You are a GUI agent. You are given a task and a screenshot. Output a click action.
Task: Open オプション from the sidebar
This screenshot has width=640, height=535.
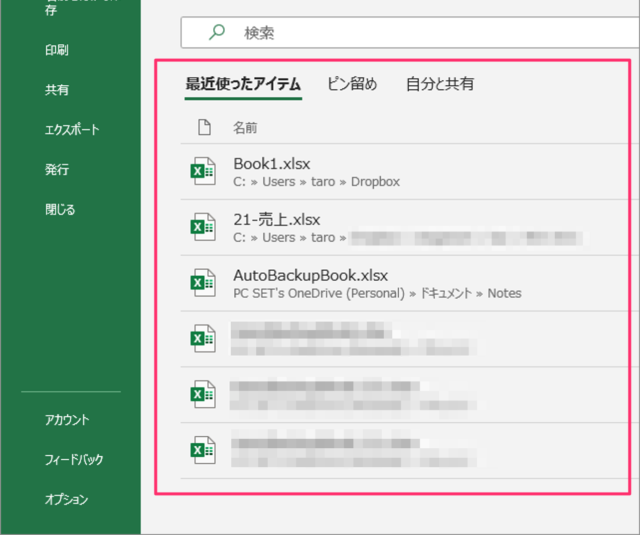pos(67,499)
